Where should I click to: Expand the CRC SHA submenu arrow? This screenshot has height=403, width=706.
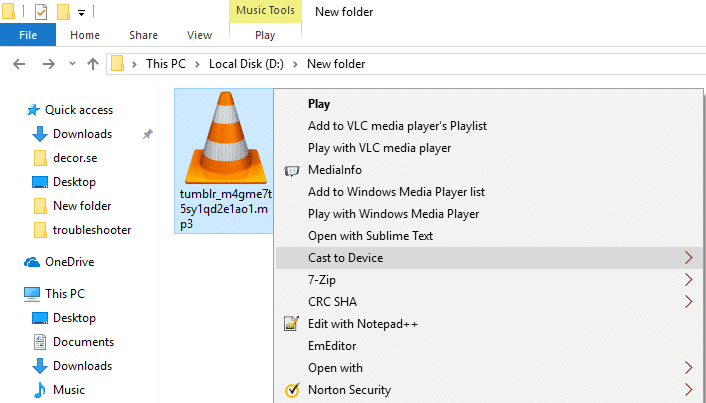688,302
